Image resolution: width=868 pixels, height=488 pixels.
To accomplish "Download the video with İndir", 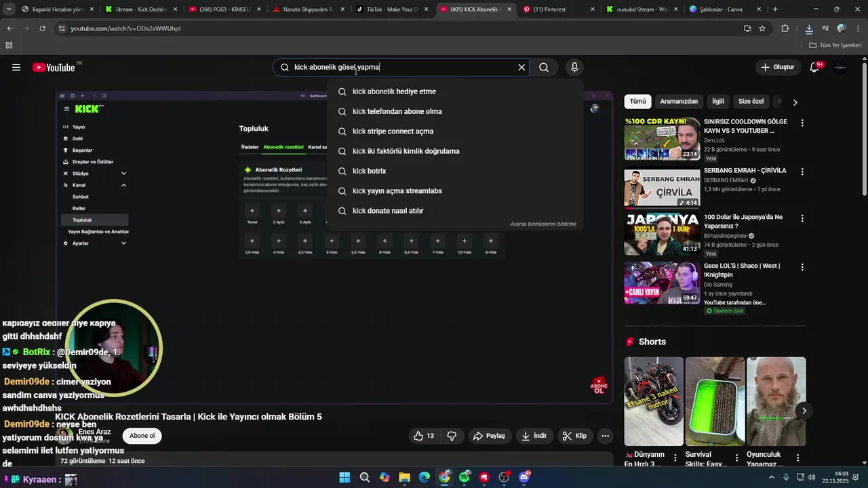I will tap(534, 436).
